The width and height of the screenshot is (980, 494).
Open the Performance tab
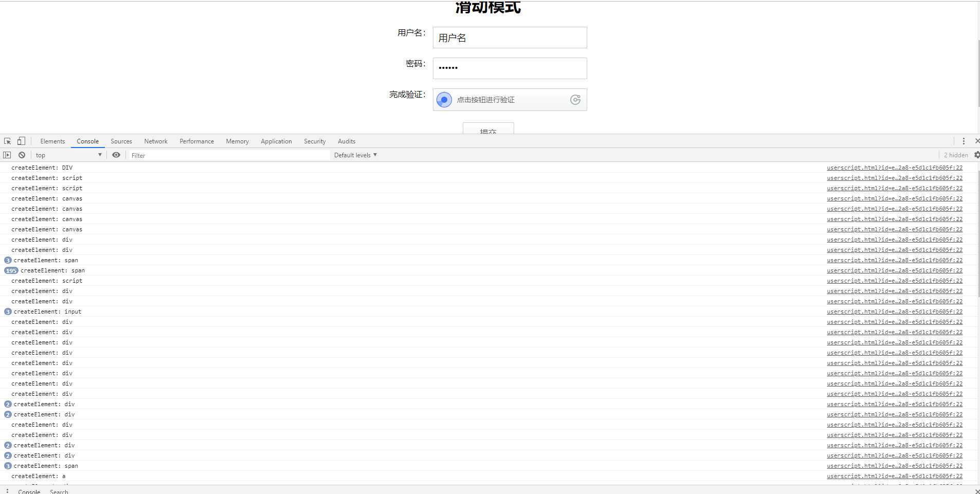[197, 141]
